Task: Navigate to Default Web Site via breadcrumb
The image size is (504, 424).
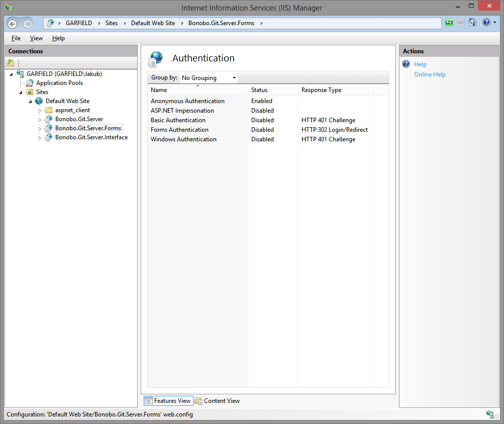Action: [153, 23]
